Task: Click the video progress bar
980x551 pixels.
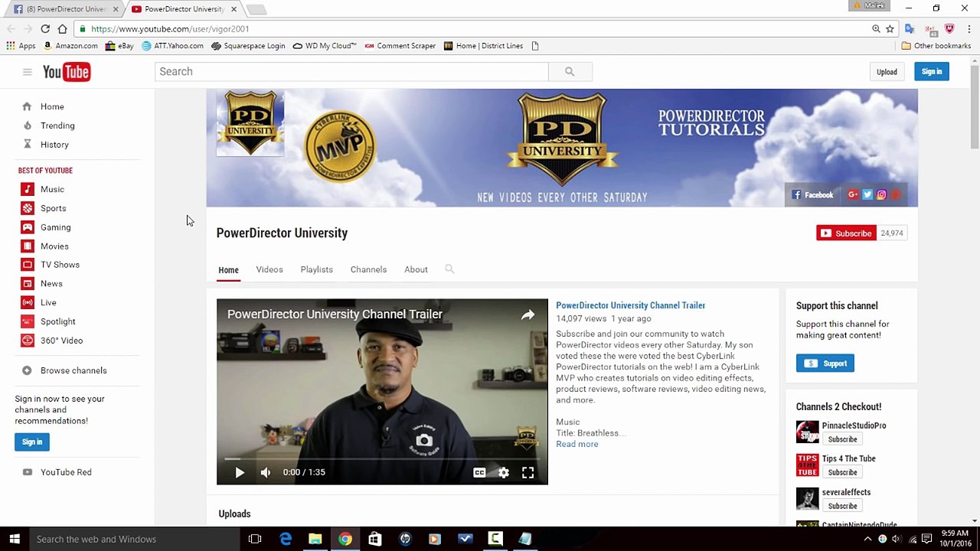Action: (382, 459)
